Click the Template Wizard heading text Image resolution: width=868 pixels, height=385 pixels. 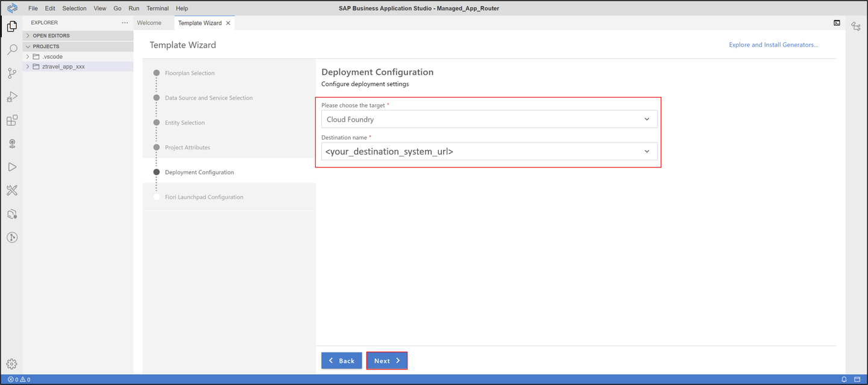(x=183, y=45)
